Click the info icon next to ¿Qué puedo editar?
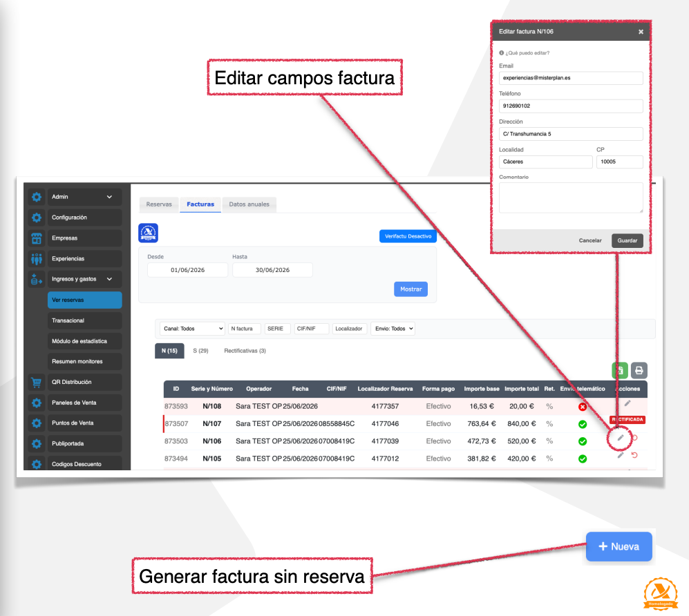Viewport: 689px width, 616px height. coord(501,52)
